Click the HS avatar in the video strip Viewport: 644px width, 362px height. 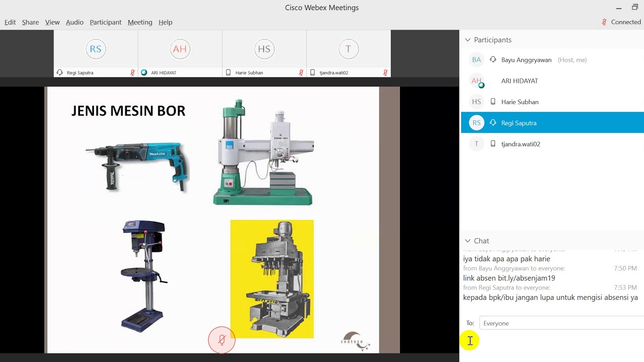coord(264,49)
